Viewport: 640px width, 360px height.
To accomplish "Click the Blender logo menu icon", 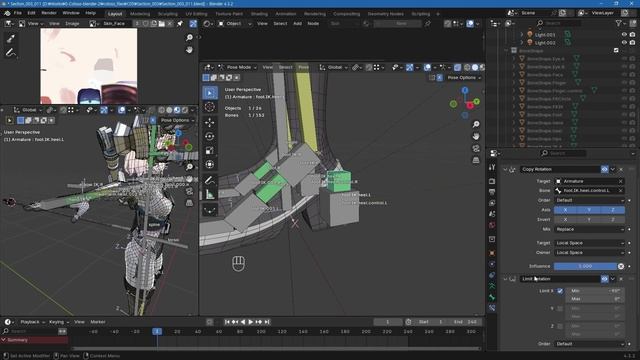I will tap(7, 13).
